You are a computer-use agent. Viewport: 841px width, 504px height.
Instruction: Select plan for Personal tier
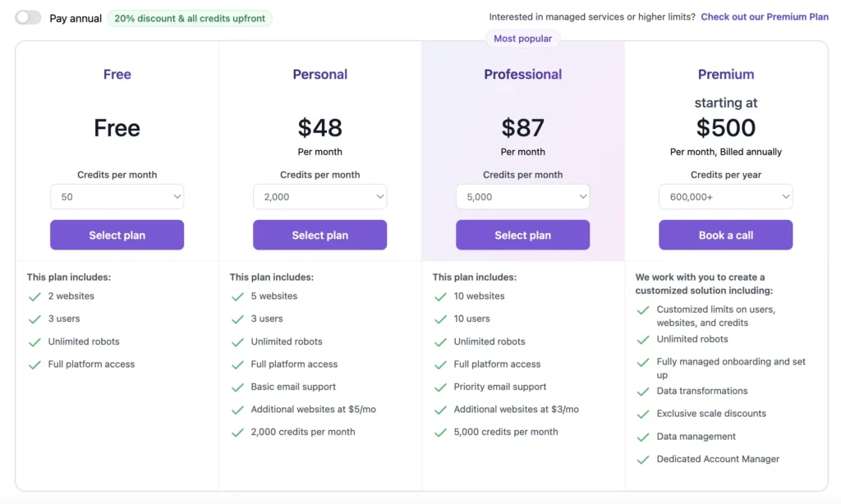coord(319,235)
